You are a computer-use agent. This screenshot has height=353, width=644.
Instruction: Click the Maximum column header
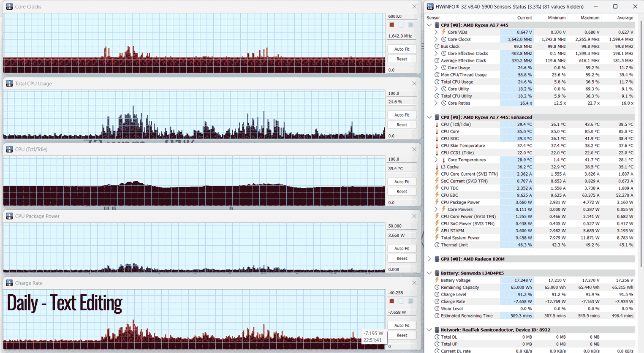pos(590,18)
